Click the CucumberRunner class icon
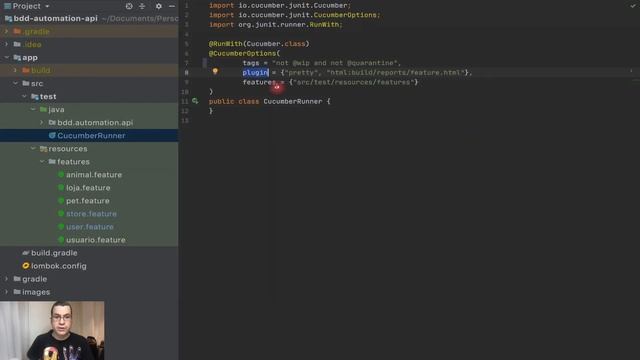This screenshot has height=360, width=640. pyautogui.click(x=52, y=136)
